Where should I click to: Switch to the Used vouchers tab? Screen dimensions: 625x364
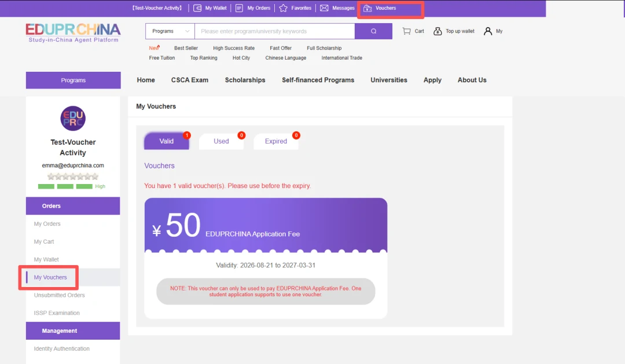(x=221, y=141)
